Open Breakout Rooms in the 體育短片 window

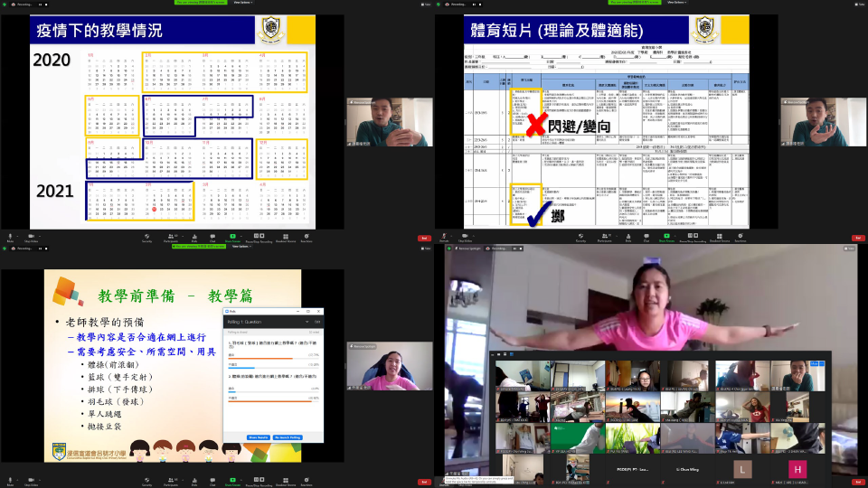click(x=720, y=238)
